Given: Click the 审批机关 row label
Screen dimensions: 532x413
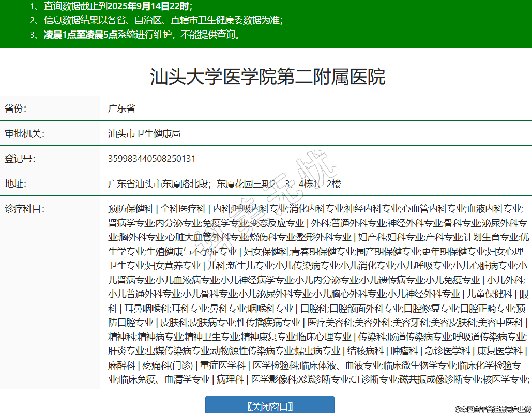Looking at the screenshot, I should tap(25, 133).
